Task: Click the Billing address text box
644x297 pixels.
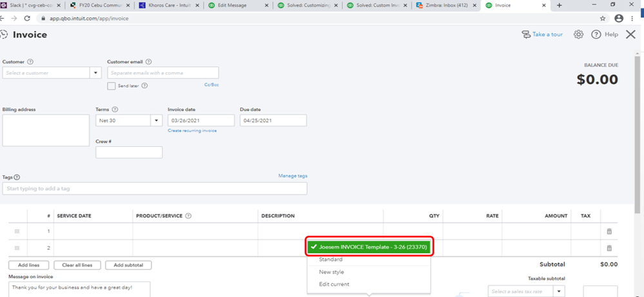Action: [x=46, y=130]
